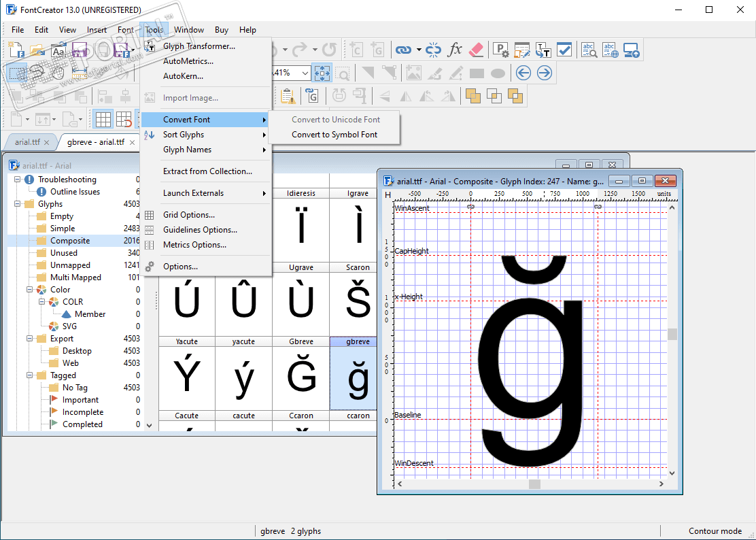Open Metrics Options... menu entry
This screenshot has height=540, width=756.
tap(207, 245)
